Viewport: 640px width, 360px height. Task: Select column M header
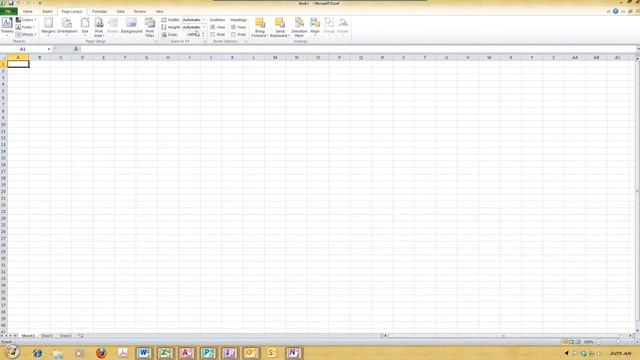pos(275,58)
